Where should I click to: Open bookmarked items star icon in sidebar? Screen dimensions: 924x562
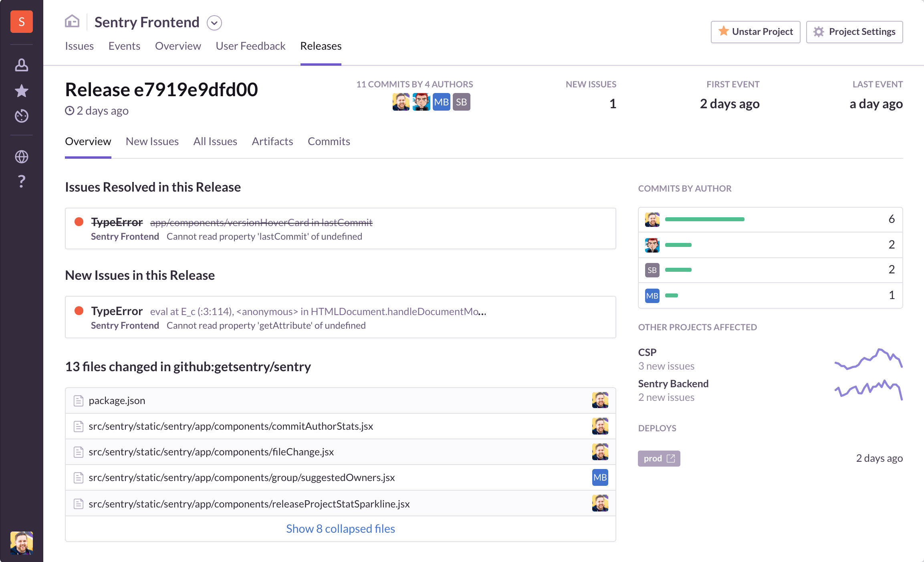(x=21, y=91)
